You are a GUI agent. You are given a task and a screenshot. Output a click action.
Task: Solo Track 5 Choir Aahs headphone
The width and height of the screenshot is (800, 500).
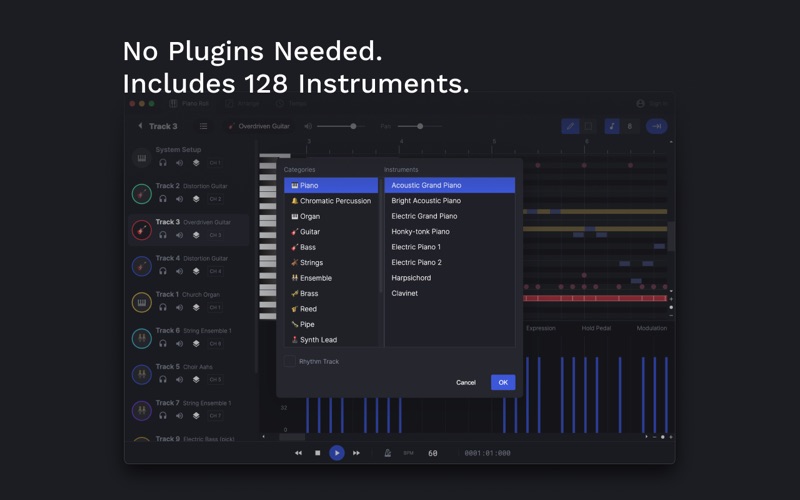click(x=163, y=380)
